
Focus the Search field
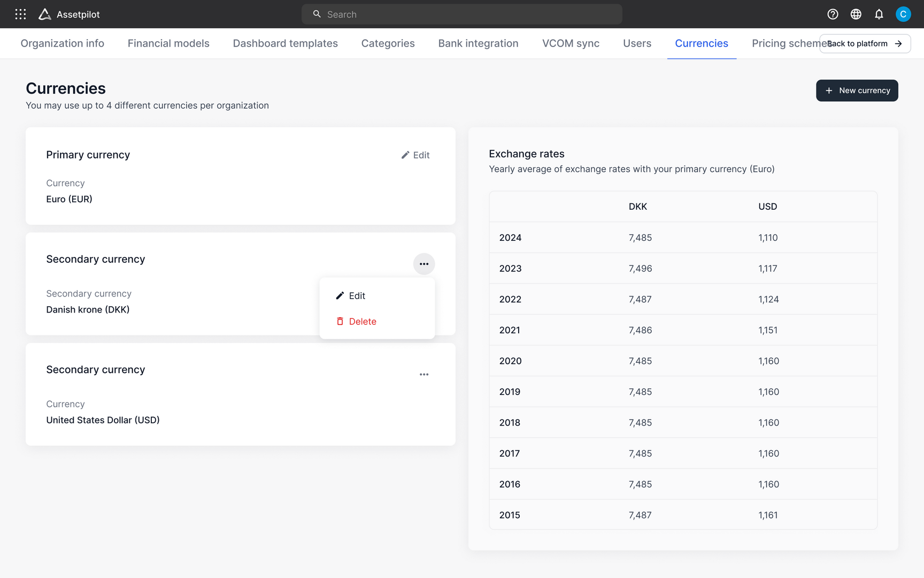(x=461, y=14)
